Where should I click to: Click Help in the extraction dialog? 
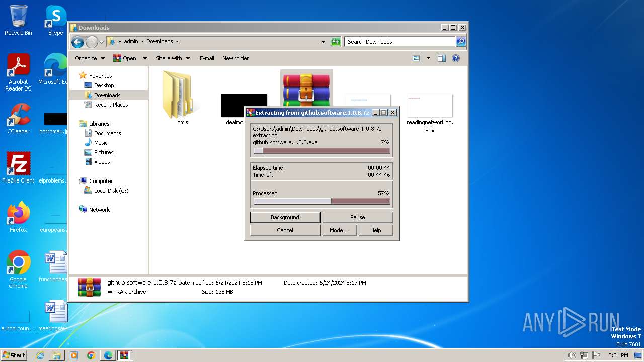click(375, 230)
